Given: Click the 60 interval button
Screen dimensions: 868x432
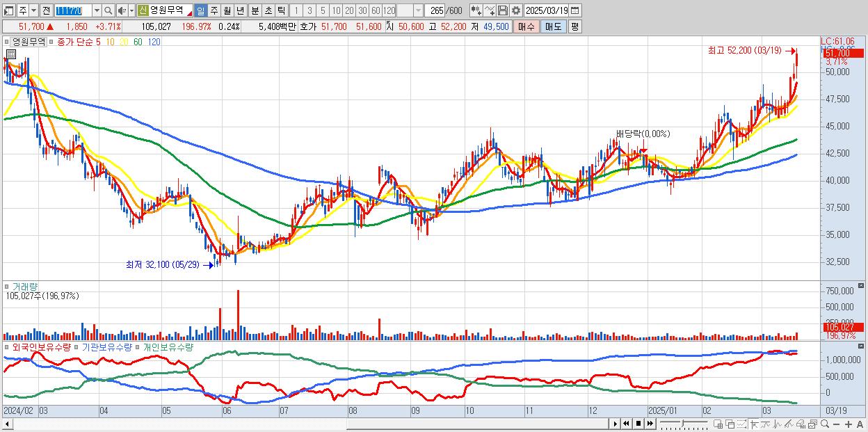Looking at the screenshot, I should click(x=376, y=10).
